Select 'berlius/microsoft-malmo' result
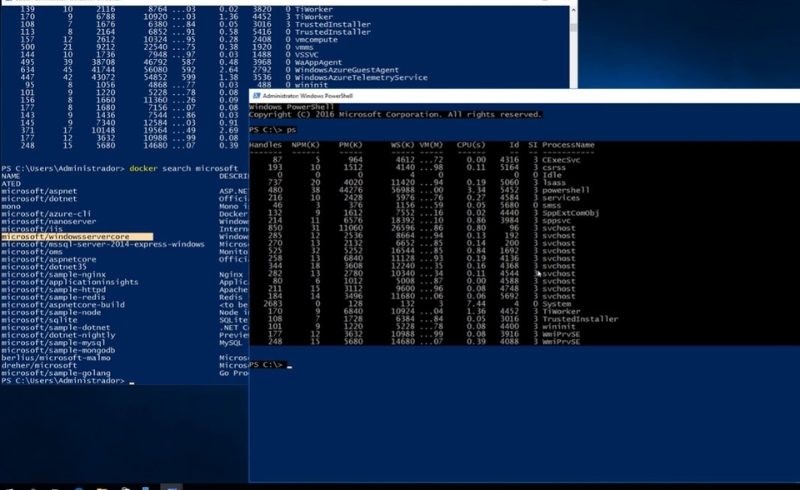This screenshot has width=800, height=490. (x=56, y=358)
